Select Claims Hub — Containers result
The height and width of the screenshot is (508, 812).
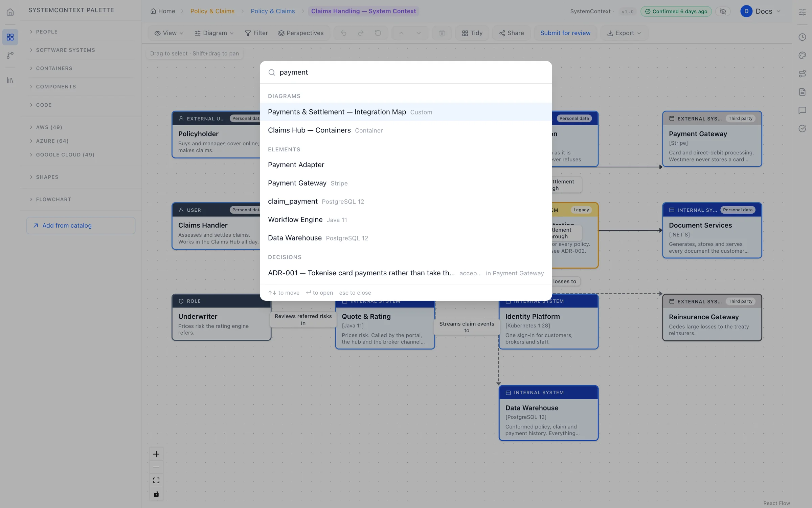click(x=406, y=130)
